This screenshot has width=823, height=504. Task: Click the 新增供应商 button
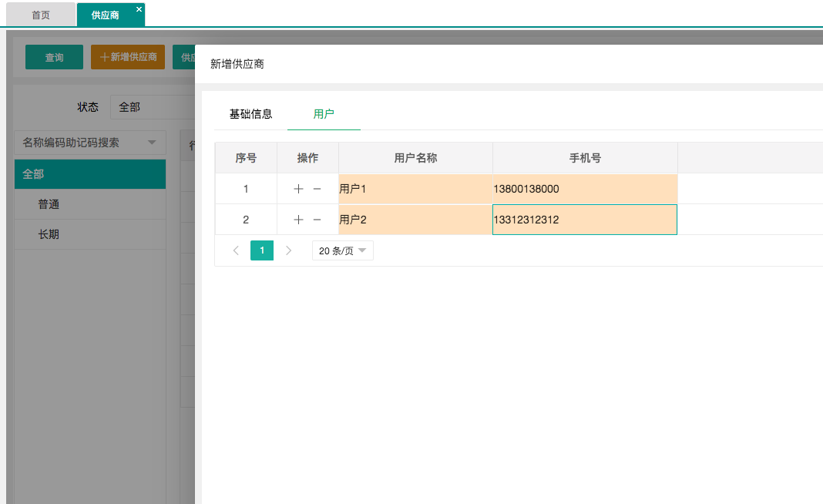(x=128, y=58)
